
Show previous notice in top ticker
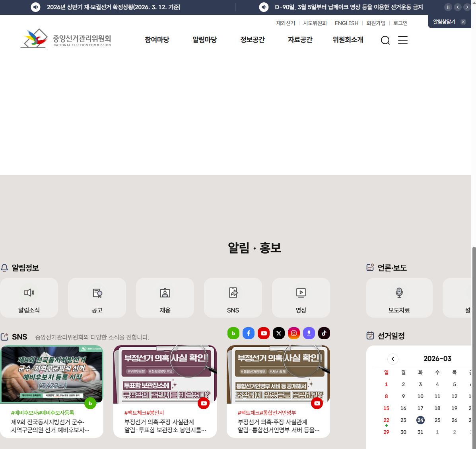click(x=457, y=7)
